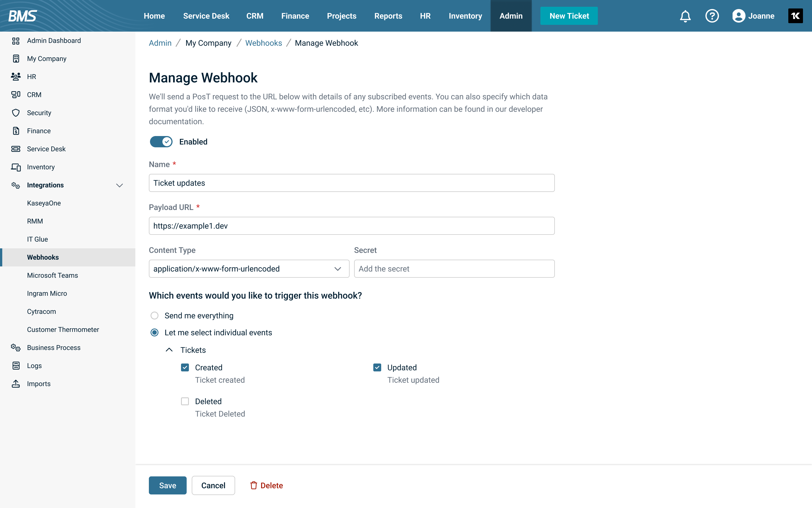Click the My Company building icon
This screenshot has height=508, width=812.
tap(16, 58)
